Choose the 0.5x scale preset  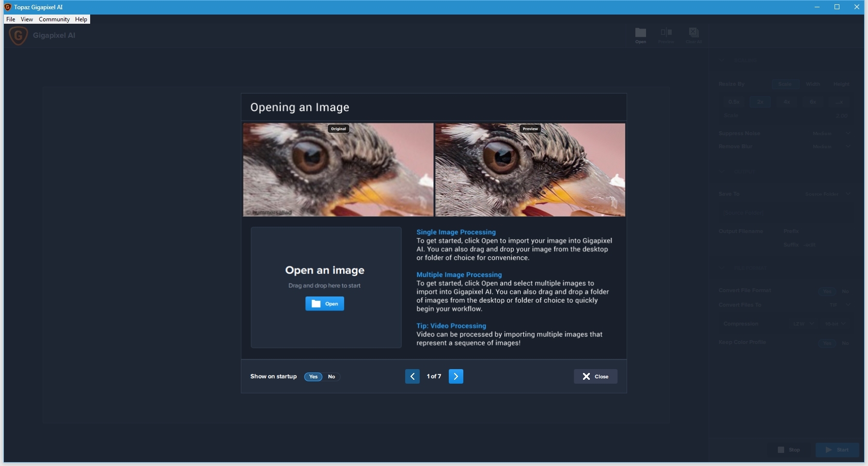[734, 102]
